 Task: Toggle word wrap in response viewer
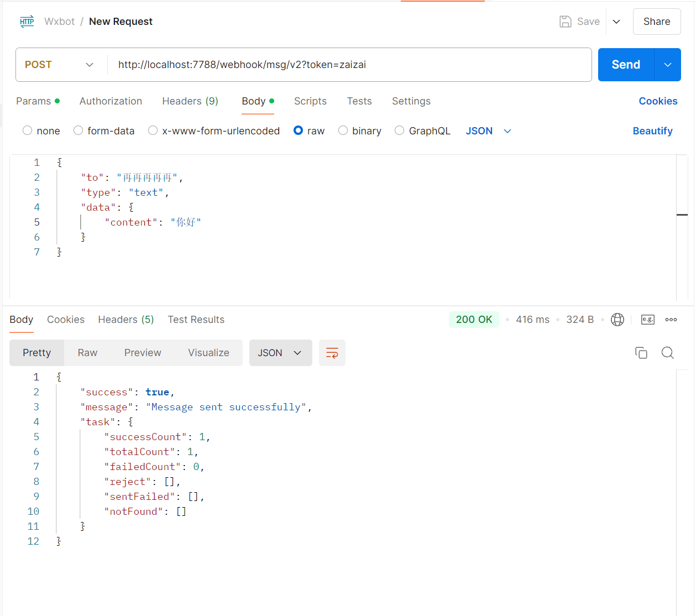(x=332, y=353)
